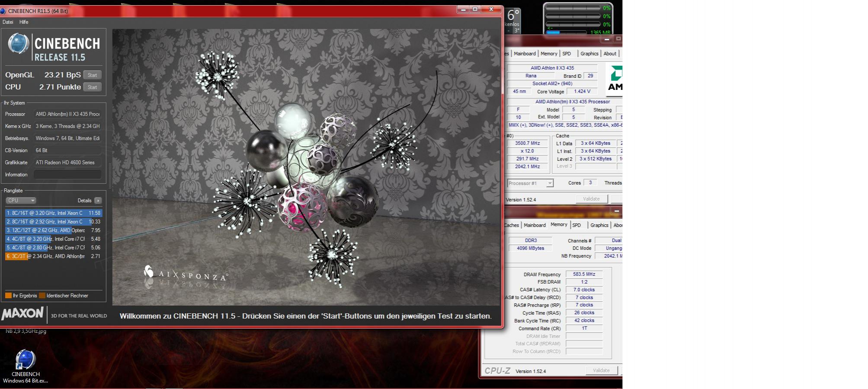Switch to Mainboard tab in upper CPU-Z
This screenshot has height=389, width=868.
pyautogui.click(x=525, y=54)
